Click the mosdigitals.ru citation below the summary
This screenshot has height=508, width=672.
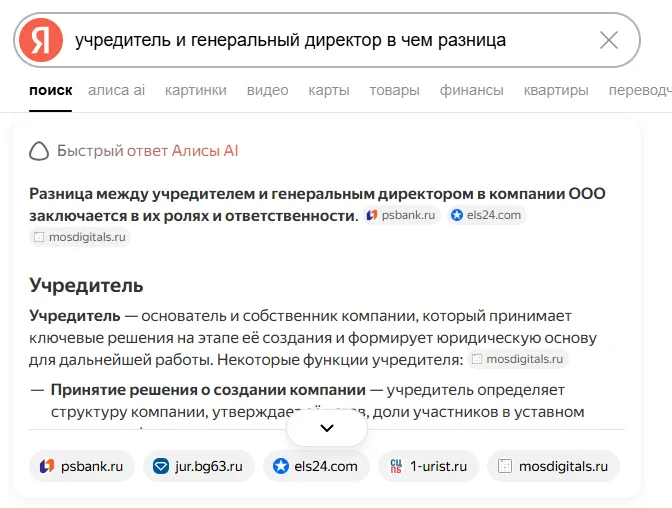[80, 237]
